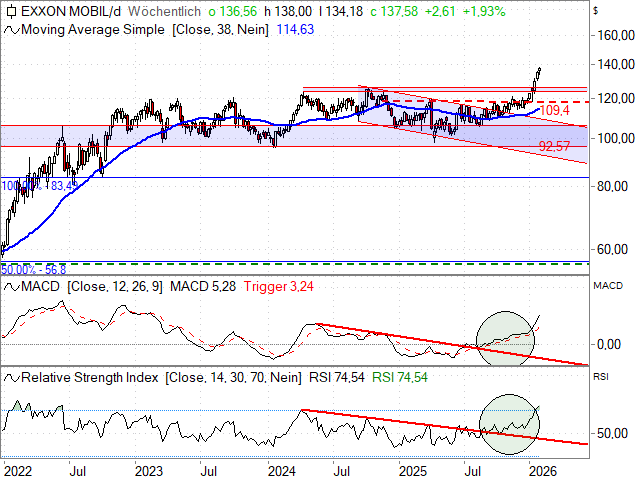
Task: Click the Wöchentlich interval label
Action: click(x=164, y=11)
